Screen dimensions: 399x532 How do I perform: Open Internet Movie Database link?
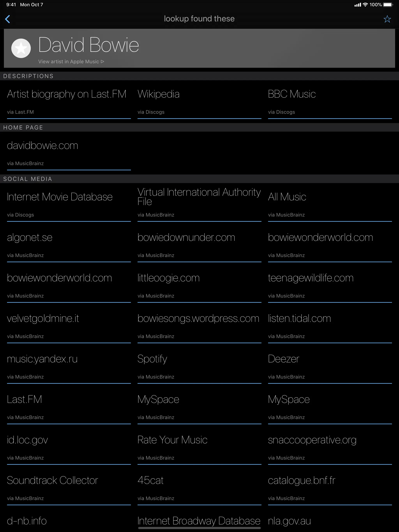tap(60, 197)
